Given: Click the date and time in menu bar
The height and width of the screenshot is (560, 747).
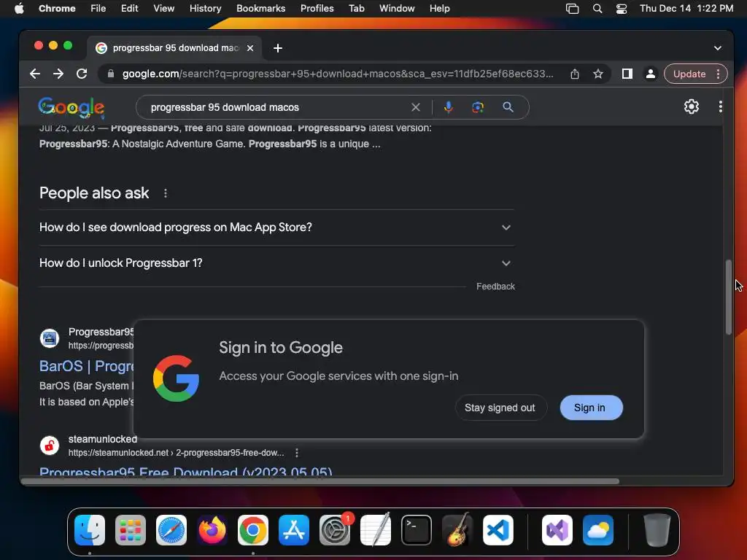Looking at the screenshot, I should [x=686, y=9].
